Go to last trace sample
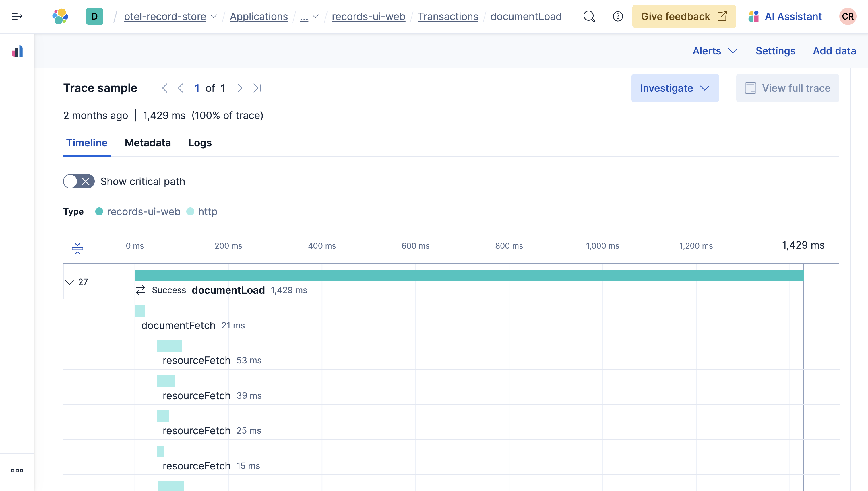868x491 pixels. tap(257, 88)
